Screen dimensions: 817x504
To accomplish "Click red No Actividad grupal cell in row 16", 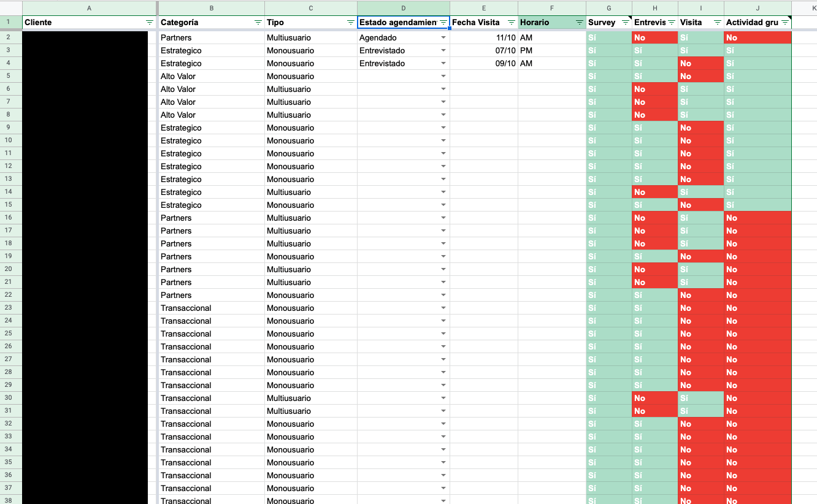I will (x=758, y=218).
